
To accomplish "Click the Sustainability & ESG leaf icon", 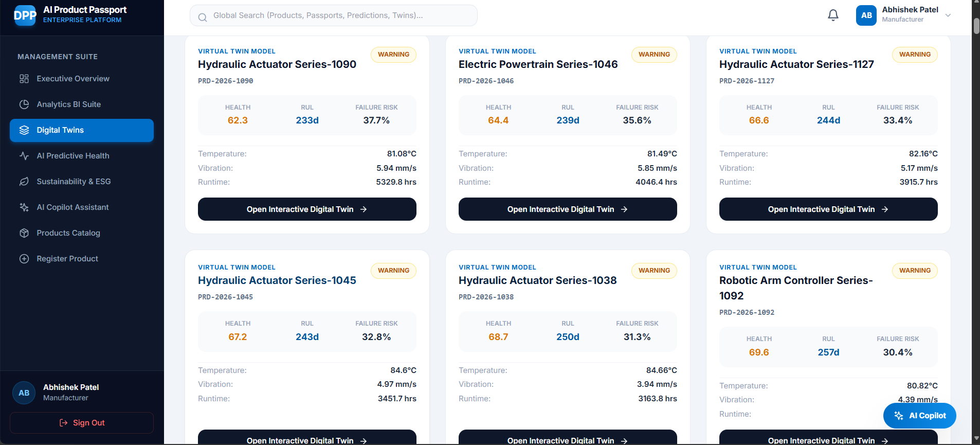I will pos(24,182).
